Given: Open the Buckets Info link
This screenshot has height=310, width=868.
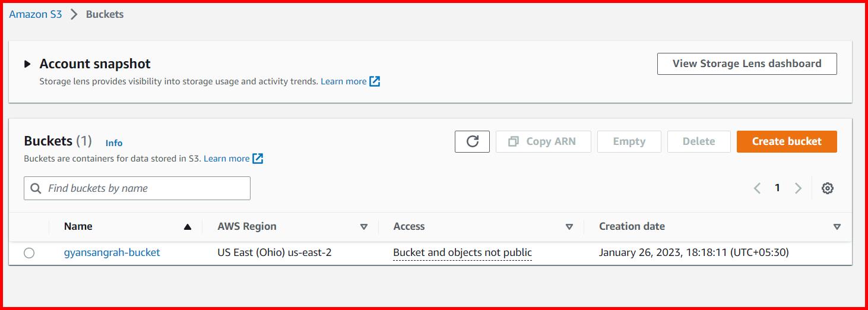Looking at the screenshot, I should (x=114, y=143).
